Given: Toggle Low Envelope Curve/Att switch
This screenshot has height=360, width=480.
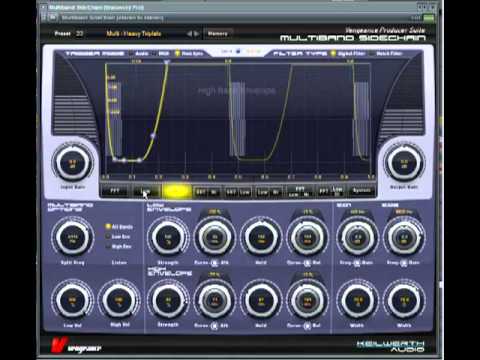Looking at the screenshot, I should 214,263.
